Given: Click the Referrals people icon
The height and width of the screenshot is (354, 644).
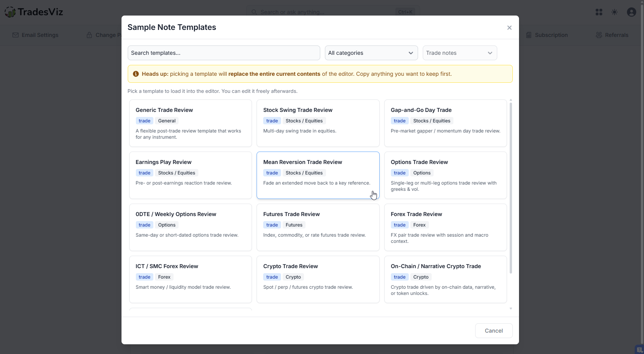Looking at the screenshot, I should click(599, 35).
